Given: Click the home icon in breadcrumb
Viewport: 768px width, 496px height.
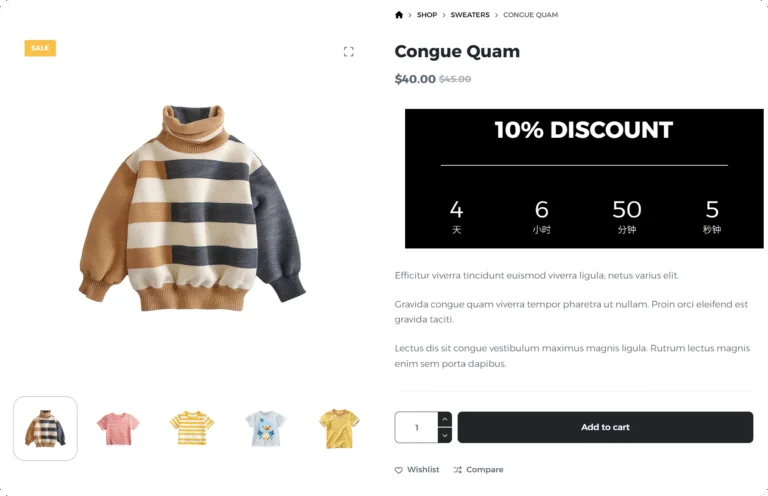Looking at the screenshot, I should coord(399,15).
